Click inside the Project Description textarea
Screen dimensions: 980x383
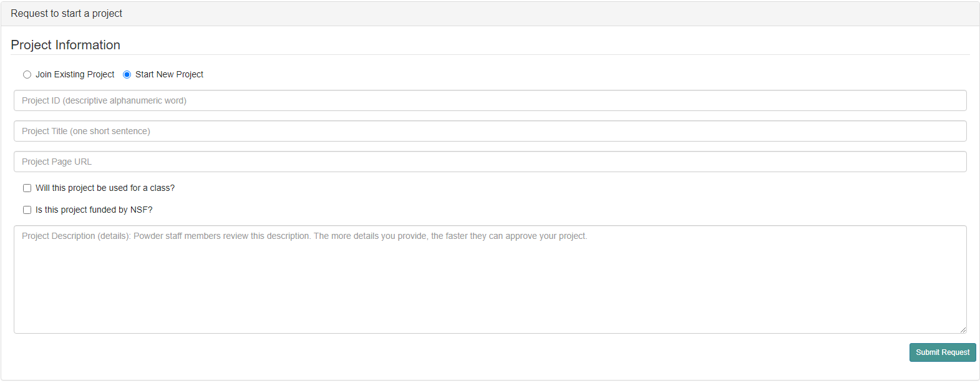[490, 279]
